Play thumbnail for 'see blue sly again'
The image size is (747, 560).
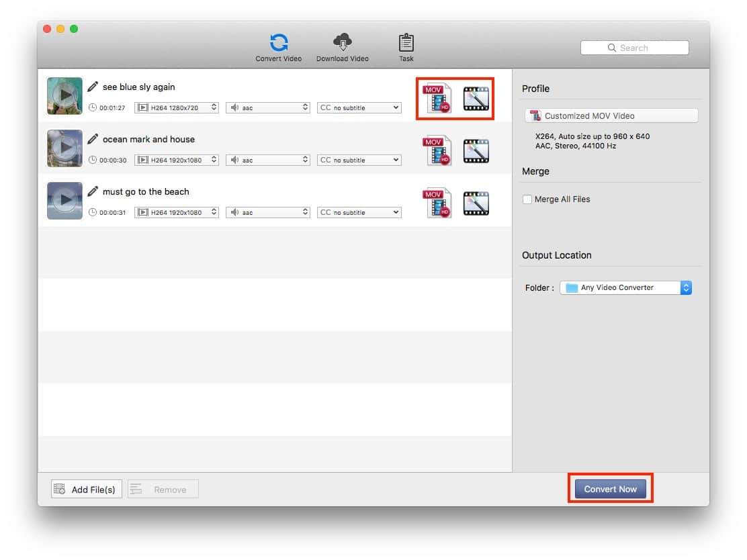point(64,96)
